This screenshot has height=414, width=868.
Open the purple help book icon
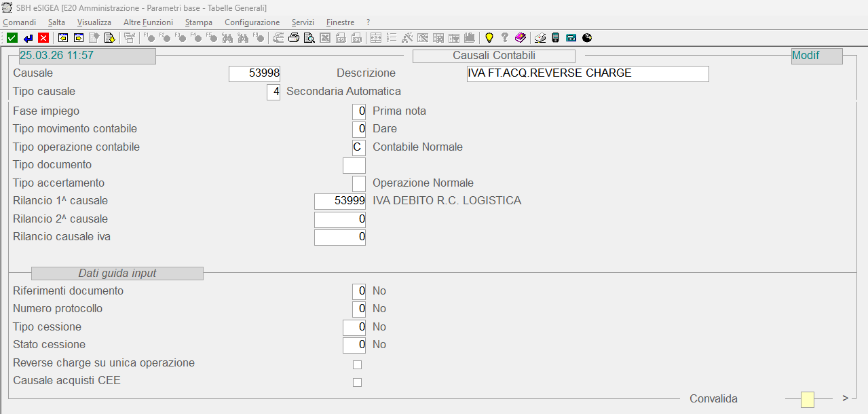pos(520,38)
